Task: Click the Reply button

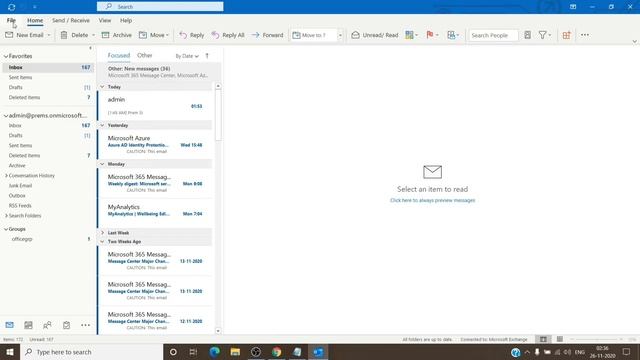Action: pyautogui.click(x=192, y=35)
